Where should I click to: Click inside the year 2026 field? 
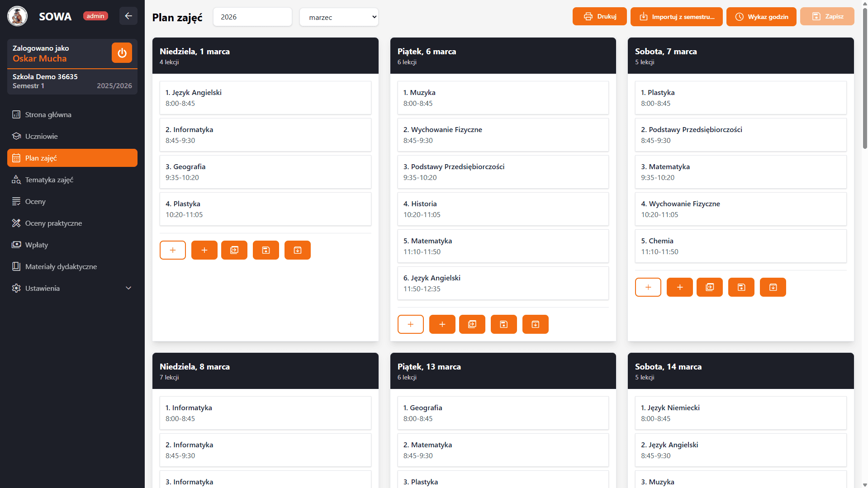(x=252, y=17)
